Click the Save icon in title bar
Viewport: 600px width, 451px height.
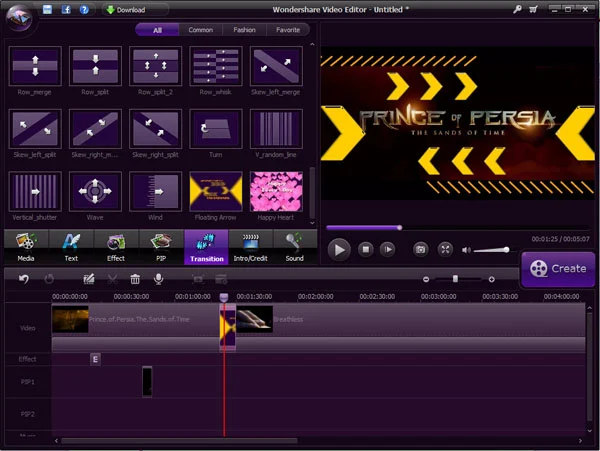click(x=49, y=9)
